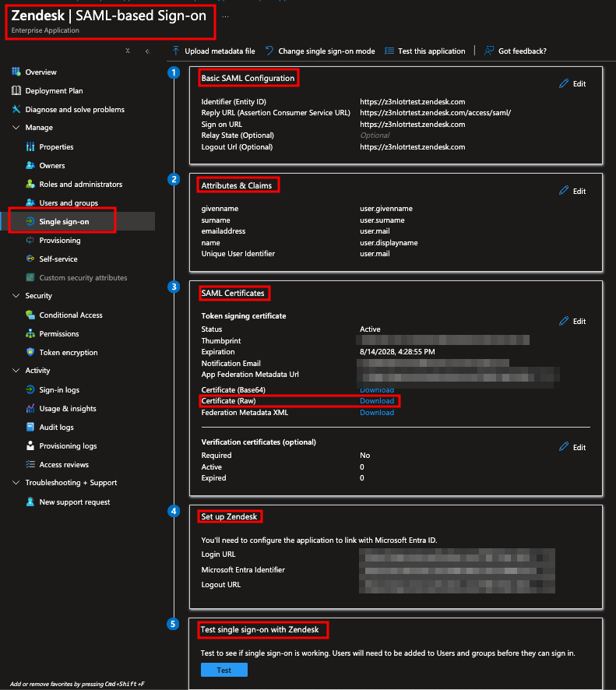Click the checklist icon for Test this application

point(389,51)
